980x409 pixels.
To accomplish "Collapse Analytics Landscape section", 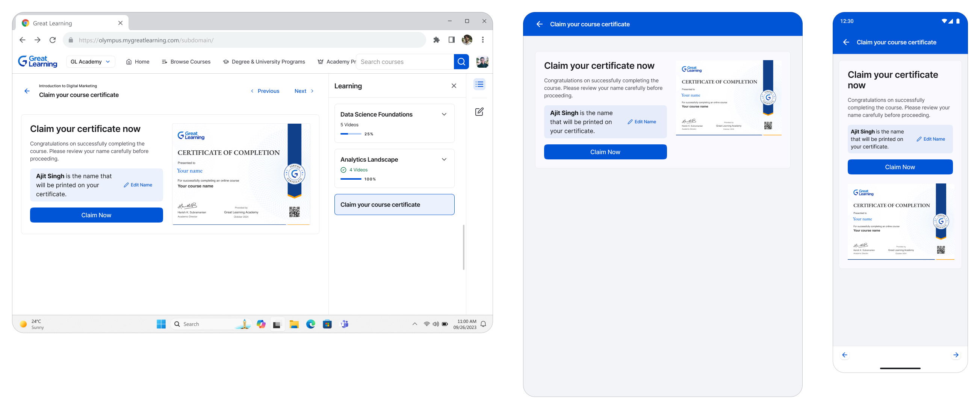I will pyautogui.click(x=443, y=159).
